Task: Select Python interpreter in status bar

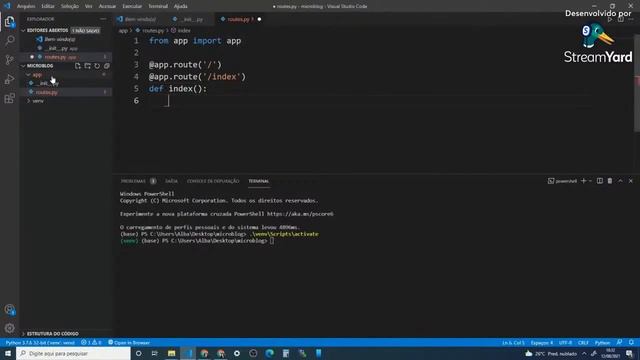Action: tap(40, 342)
